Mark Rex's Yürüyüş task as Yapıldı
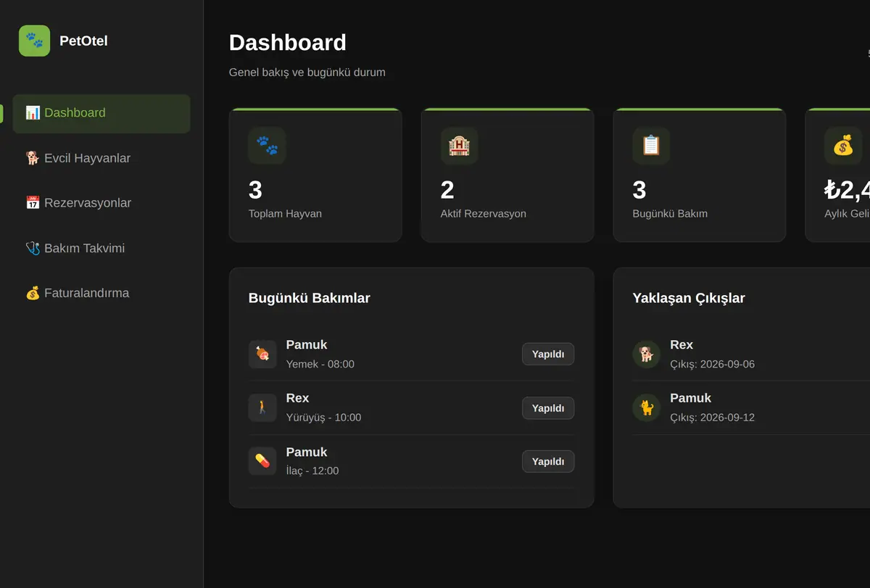The width and height of the screenshot is (870, 588). 548,408
